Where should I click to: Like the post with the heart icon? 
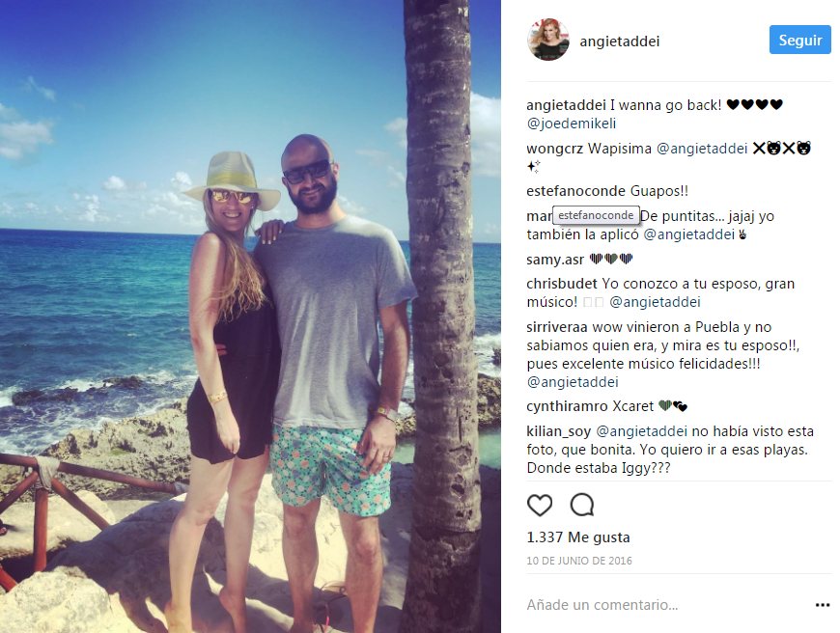coord(540,505)
